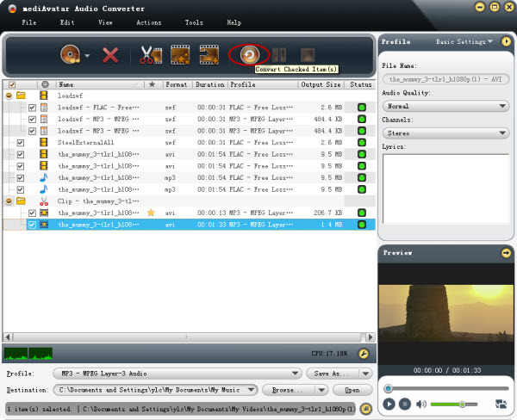This screenshot has width=517, height=420.
Task: Click the horizontal scrollbar right arrow
Action: (371, 337)
